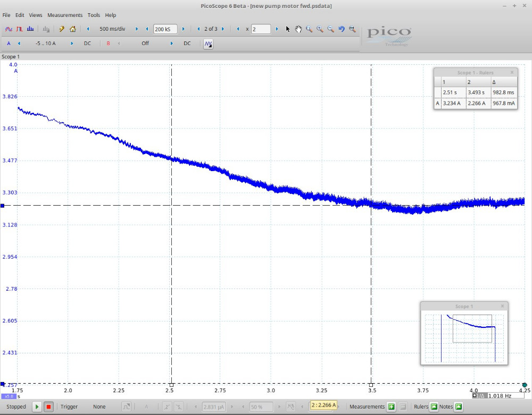Viewport: 532px width, 415px height.
Task: Start capture with the green play button
Action: [37, 407]
